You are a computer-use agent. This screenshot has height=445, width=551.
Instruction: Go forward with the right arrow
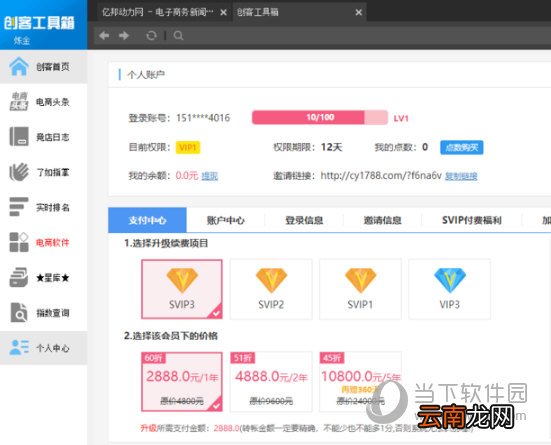pyautogui.click(x=124, y=36)
